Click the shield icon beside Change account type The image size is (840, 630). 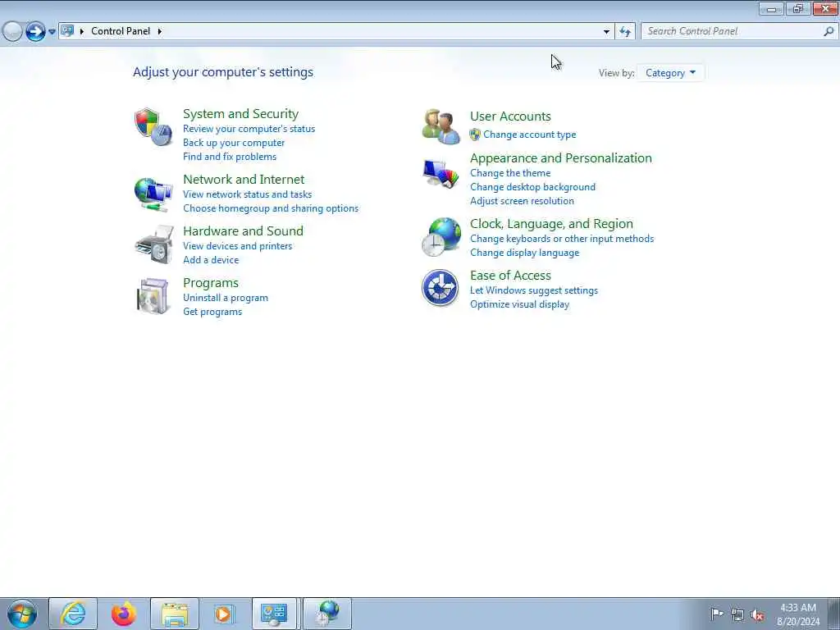[475, 135]
